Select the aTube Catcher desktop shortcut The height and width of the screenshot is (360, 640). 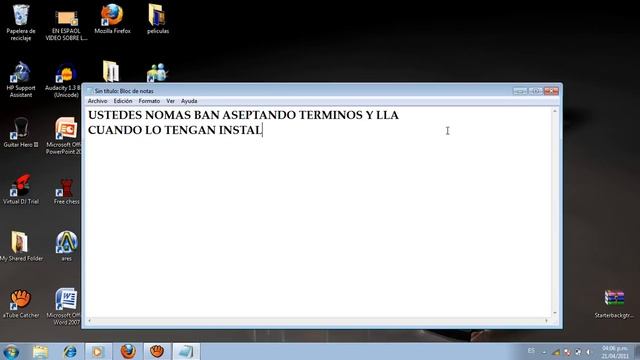pyautogui.click(x=21, y=303)
